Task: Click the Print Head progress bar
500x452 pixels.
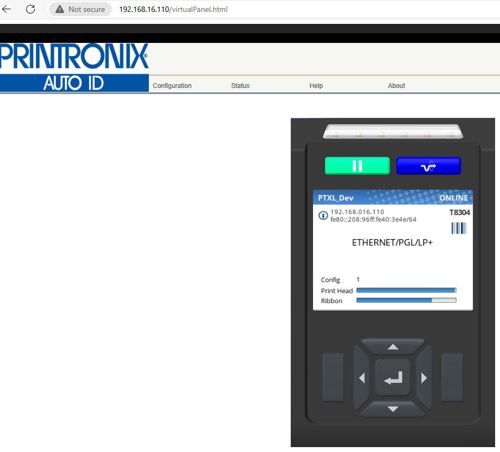Action: (406, 290)
